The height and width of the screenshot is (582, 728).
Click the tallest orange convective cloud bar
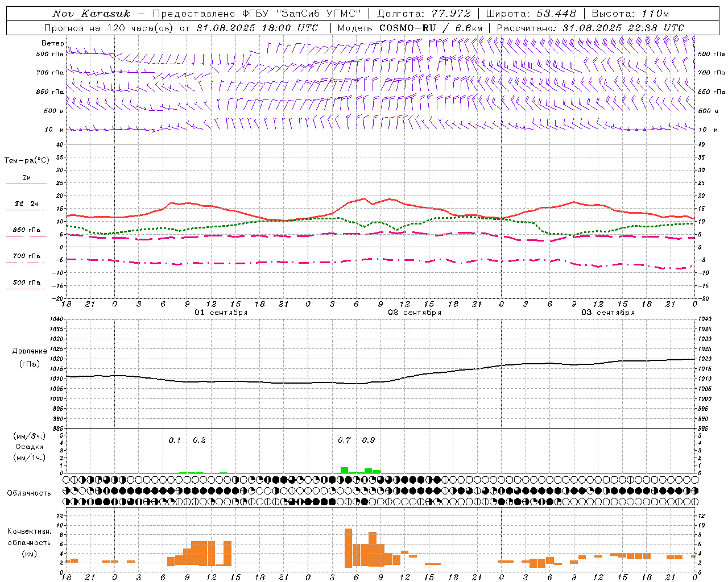coord(348,548)
